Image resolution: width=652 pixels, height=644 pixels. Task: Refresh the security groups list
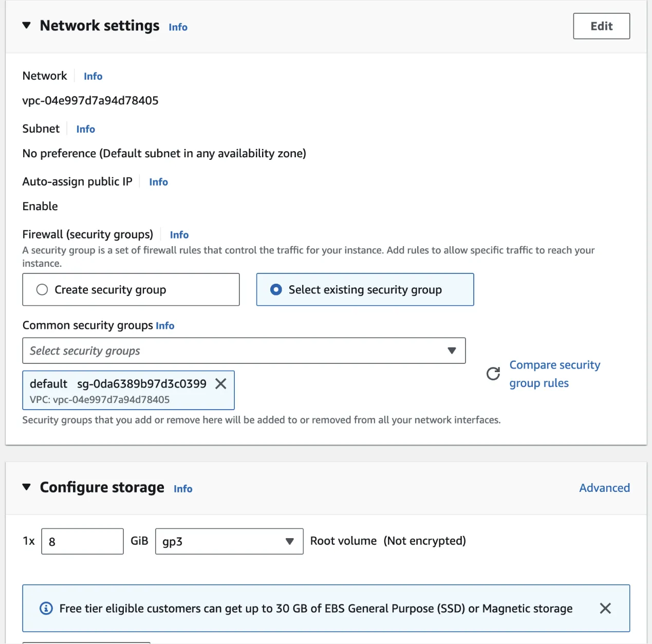point(493,374)
